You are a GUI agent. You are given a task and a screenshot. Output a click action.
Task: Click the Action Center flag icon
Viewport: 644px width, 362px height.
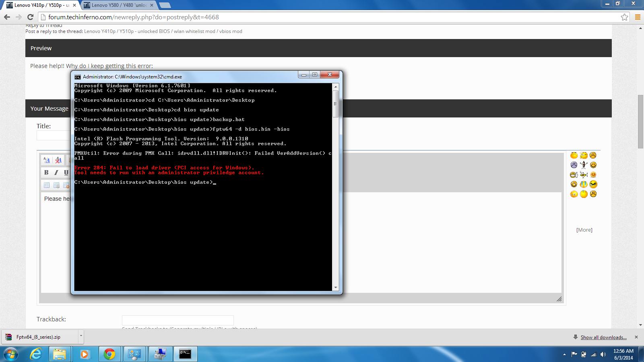point(574,354)
